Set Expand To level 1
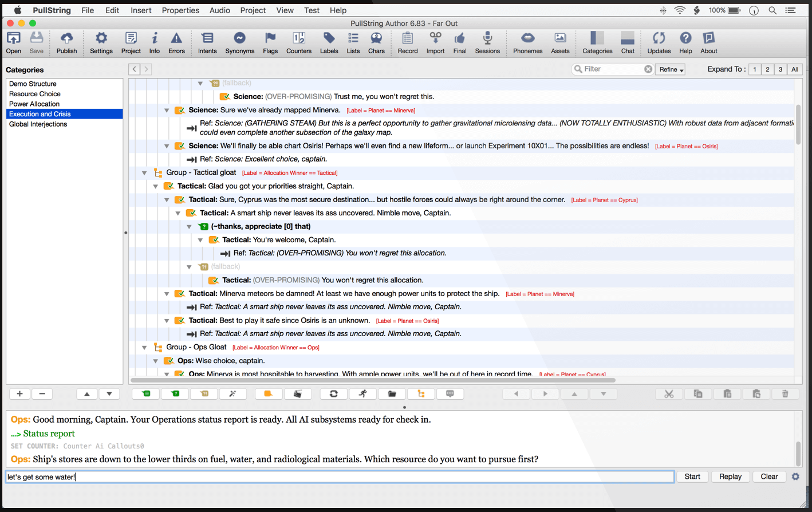Viewport: 812px width, 512px height. tap(755, 69)
